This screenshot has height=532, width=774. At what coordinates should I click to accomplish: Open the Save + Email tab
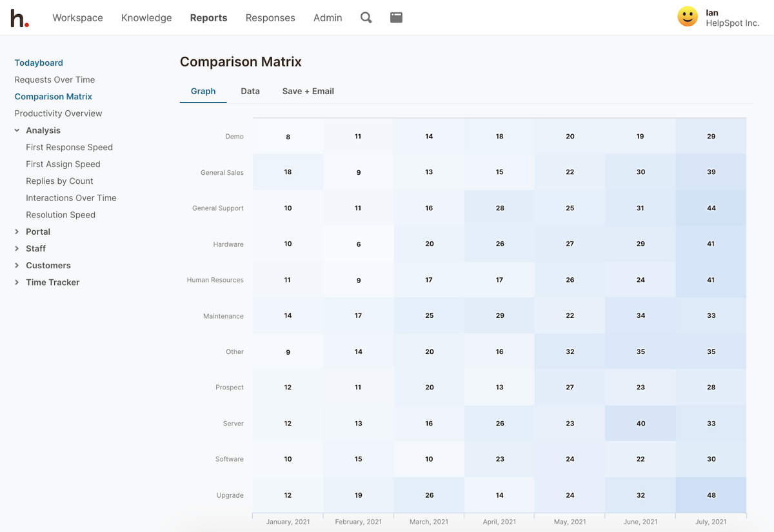click(308, 91)
